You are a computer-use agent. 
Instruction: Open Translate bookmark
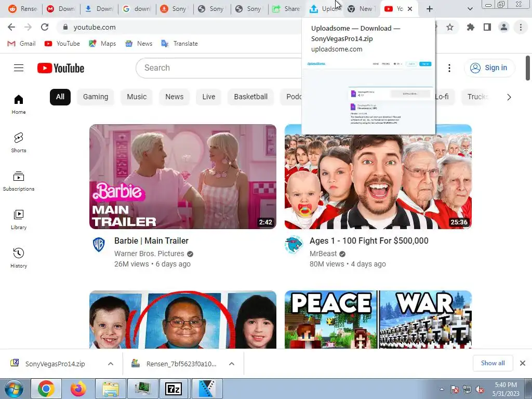(x=179, y=44)
